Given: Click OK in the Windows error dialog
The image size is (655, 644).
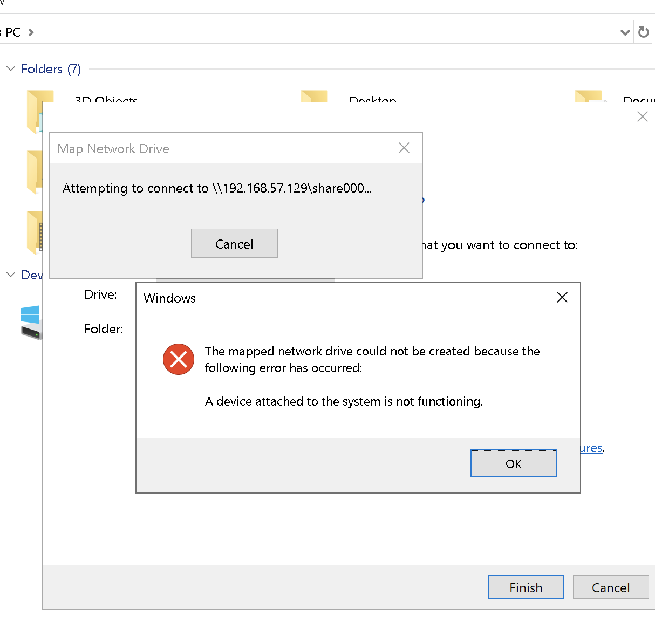Looking at the screenshot, I should tap(514, 463).
